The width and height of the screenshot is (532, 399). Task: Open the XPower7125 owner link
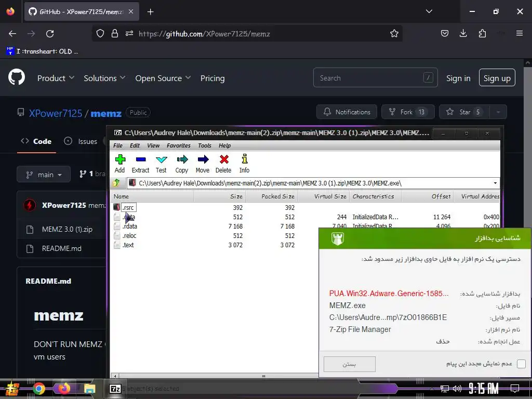(56, 113)
